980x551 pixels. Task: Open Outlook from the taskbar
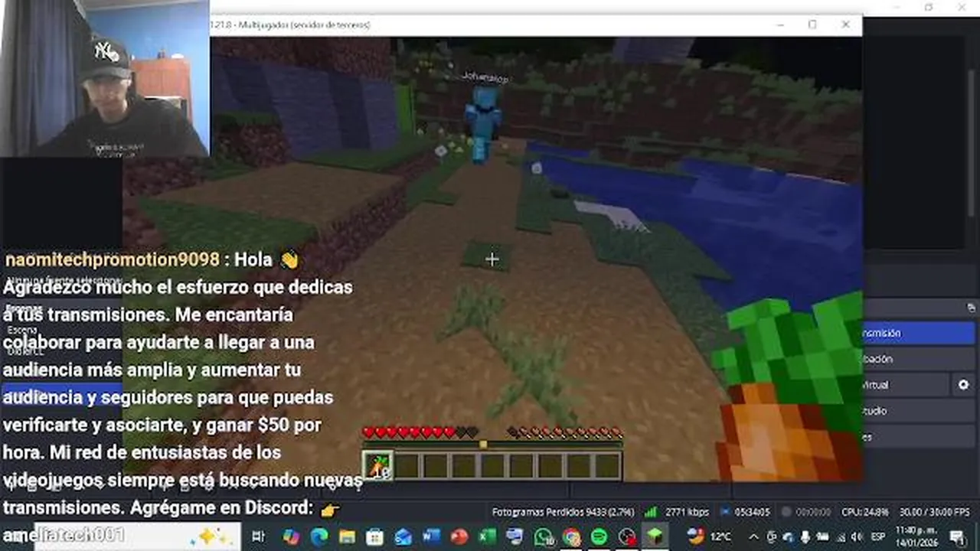403,536
